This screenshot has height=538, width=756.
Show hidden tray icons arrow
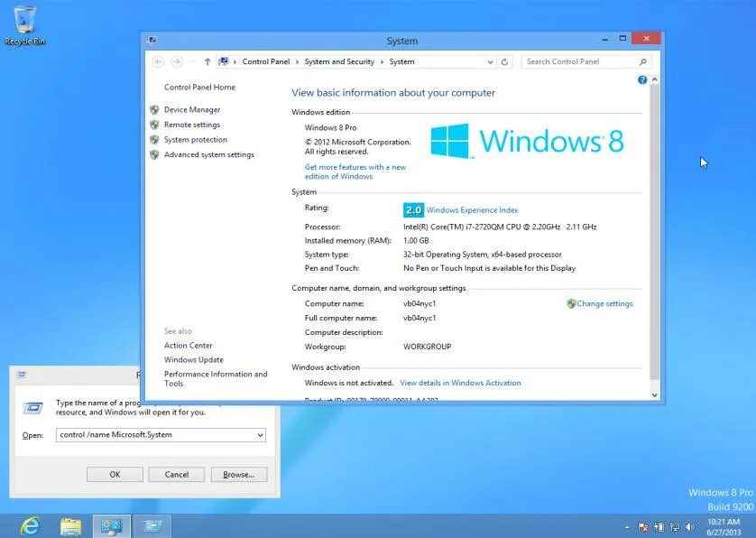click(627, 527)
